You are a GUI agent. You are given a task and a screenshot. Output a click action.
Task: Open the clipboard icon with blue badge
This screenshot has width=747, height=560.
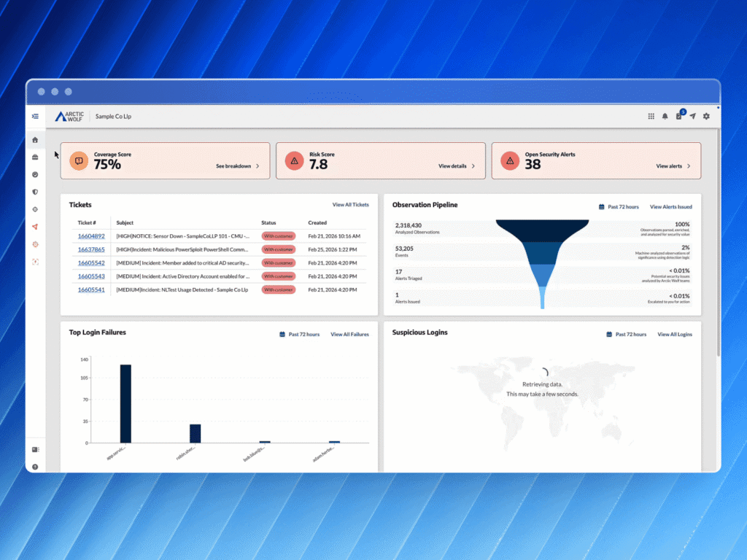click(x=679, y=115)
